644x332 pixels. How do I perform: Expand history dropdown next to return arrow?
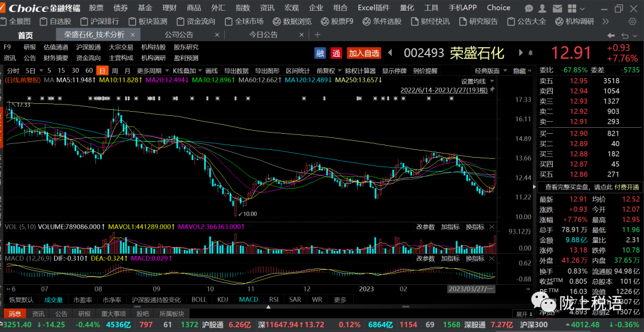[x=634, y=35]
